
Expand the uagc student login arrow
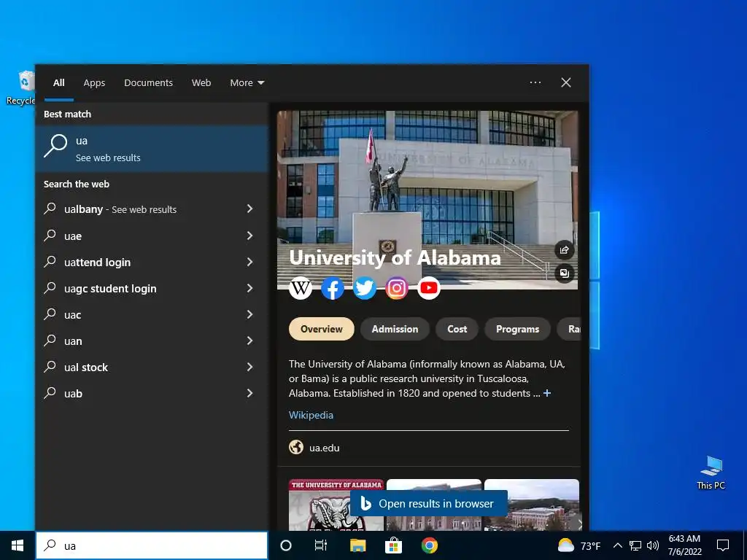pyautogui.click(x=249, y=287)
